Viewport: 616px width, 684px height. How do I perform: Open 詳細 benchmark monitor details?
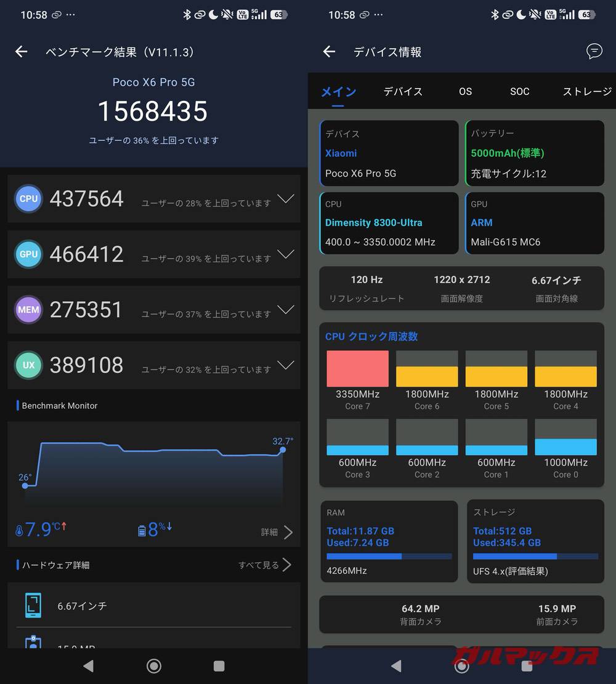click(277, 532)
